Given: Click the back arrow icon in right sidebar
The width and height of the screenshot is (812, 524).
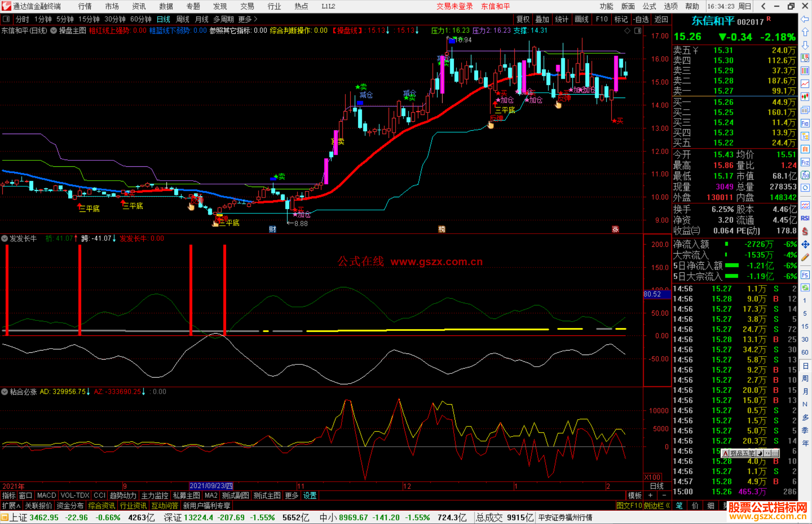Looking at the screenshot, I should pos(805,19).
